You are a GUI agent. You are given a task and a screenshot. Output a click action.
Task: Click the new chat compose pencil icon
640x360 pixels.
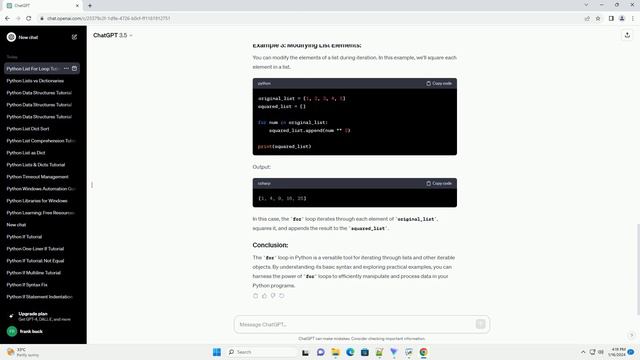coord(74,37)
